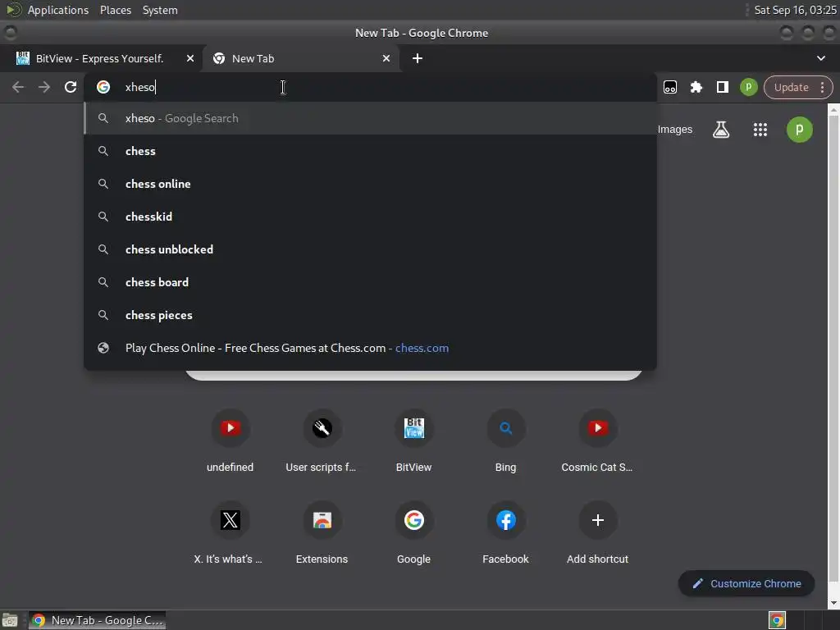Switch to the New Tab tab
Screen dimensions: 840x630
(300, 58)
